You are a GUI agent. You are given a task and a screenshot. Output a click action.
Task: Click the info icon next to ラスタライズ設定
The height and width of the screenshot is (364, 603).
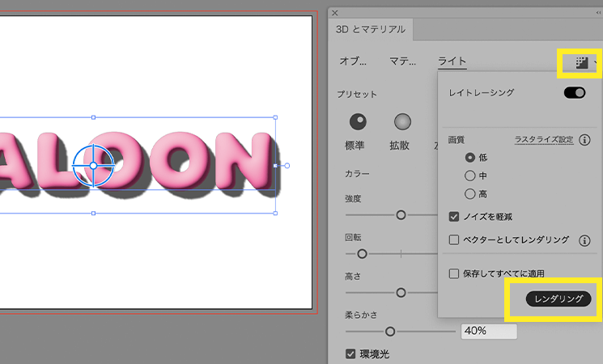[584, 140]
